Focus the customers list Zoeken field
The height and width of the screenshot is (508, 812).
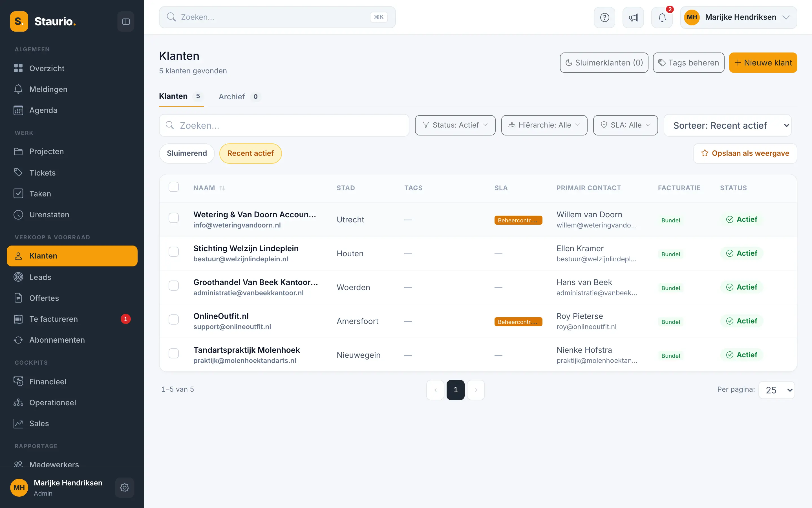(x=284, y=125)
